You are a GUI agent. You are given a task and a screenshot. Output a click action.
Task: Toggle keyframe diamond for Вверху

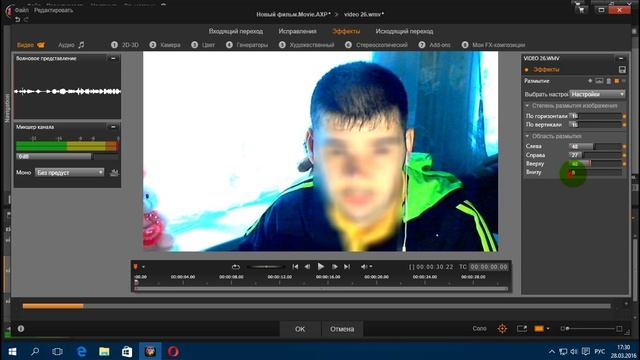624,164
